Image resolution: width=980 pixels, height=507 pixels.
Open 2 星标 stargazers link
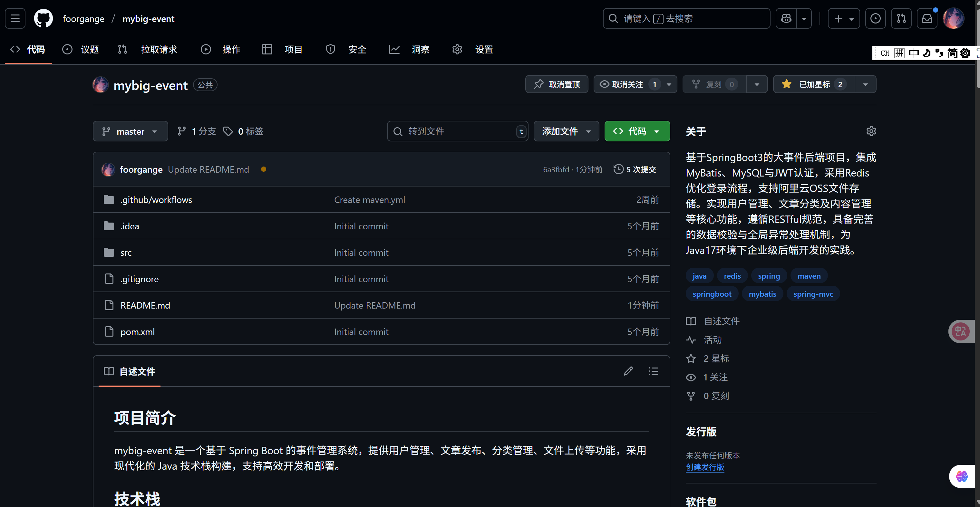coord(708,358)
